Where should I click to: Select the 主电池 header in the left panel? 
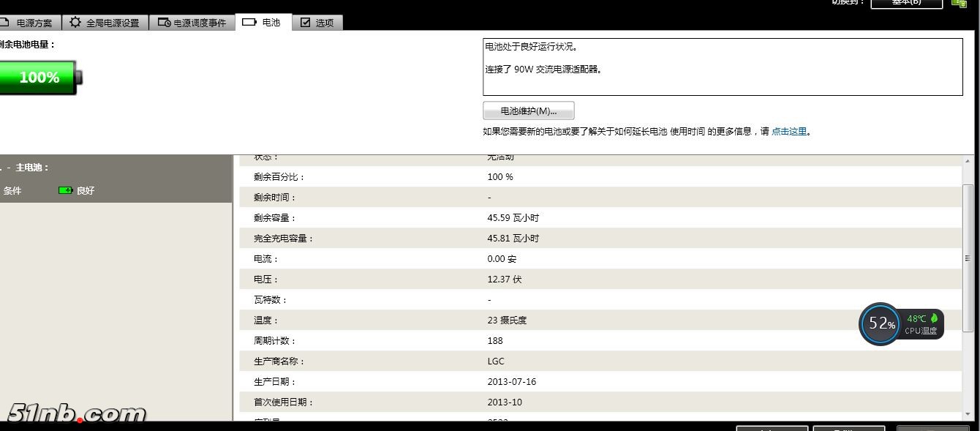point(32,168)
